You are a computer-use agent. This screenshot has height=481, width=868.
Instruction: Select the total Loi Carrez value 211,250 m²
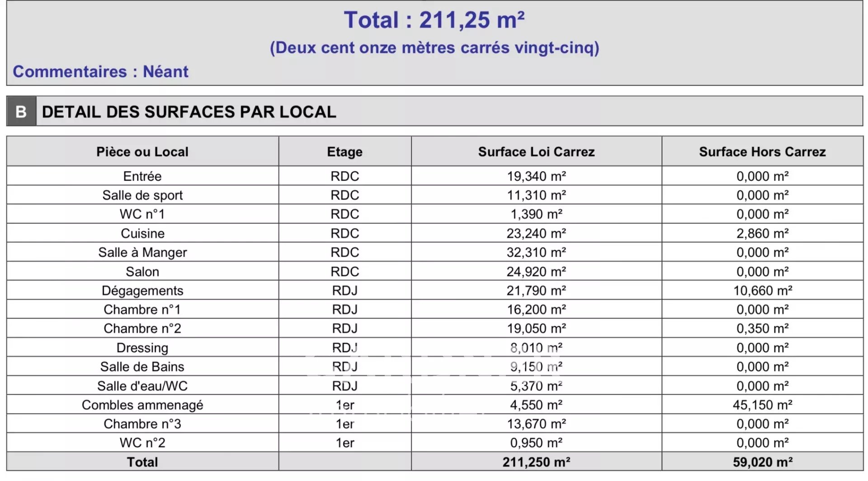click(x=536, y=462)
